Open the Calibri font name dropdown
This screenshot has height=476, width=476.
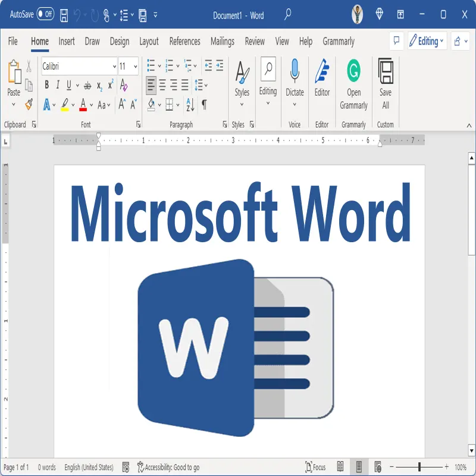pos(114,66)
